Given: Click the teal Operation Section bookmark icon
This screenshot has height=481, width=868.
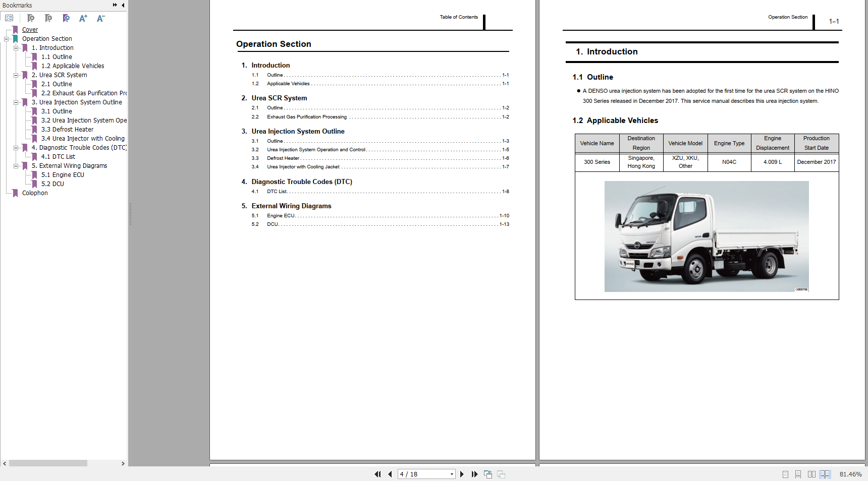Looking at the screenshot, I should (15, 39).
